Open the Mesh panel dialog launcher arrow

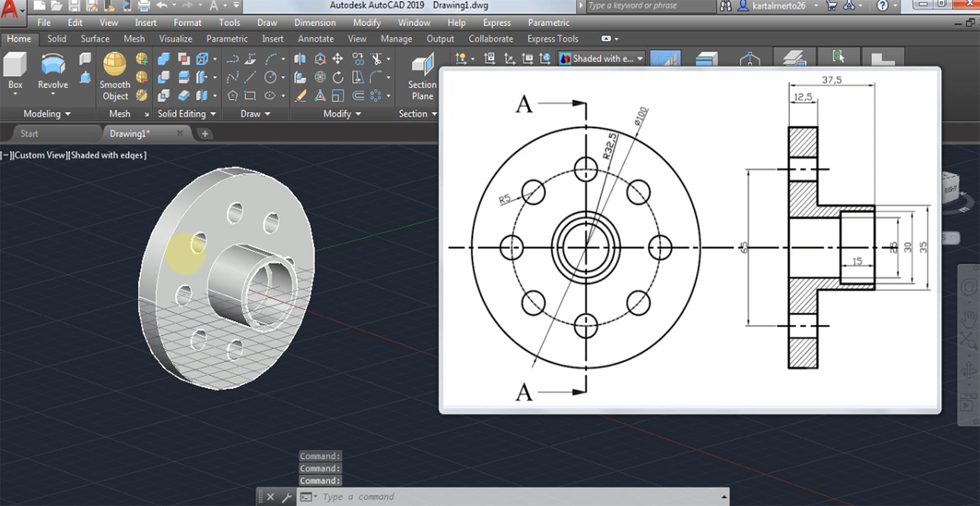[x=146, y=114]
